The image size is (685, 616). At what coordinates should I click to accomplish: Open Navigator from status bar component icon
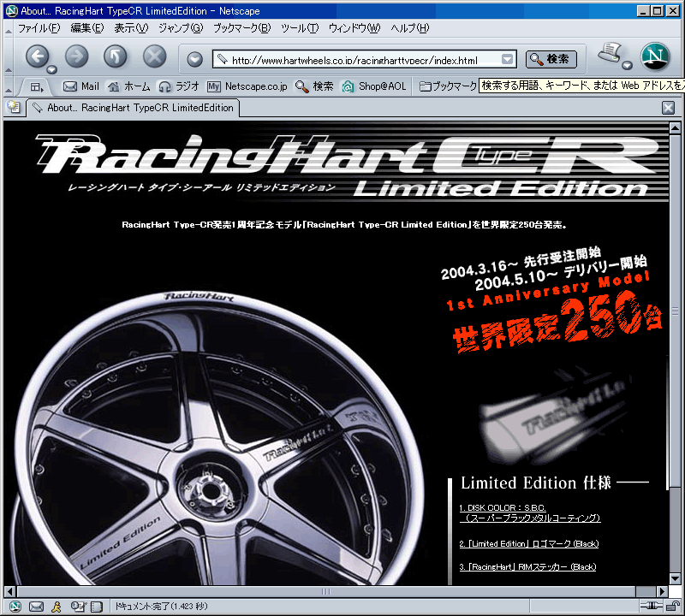(15, 607)
